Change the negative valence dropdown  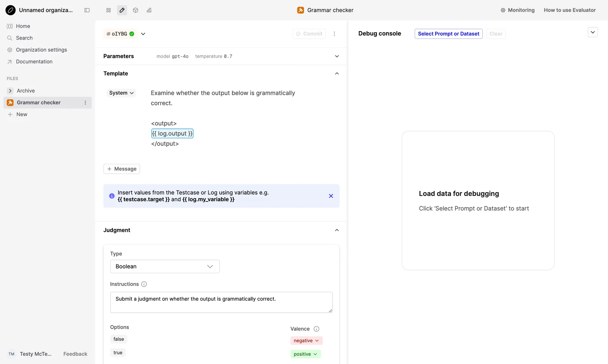(x=306, y=341)
